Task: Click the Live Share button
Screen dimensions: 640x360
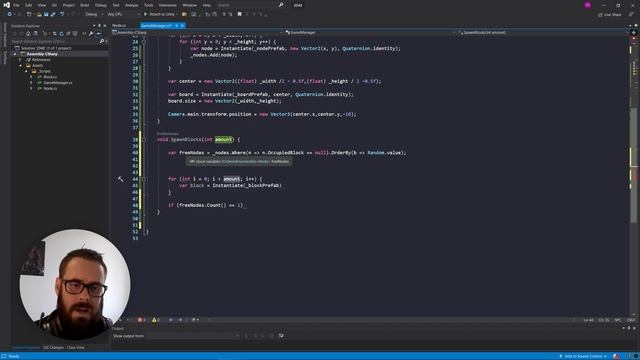Action: point(610,15)
